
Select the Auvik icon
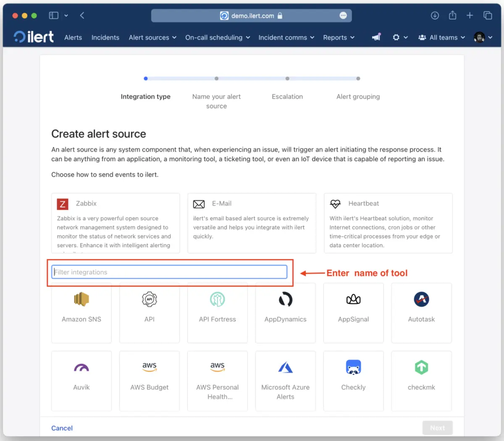pos(81,368)
